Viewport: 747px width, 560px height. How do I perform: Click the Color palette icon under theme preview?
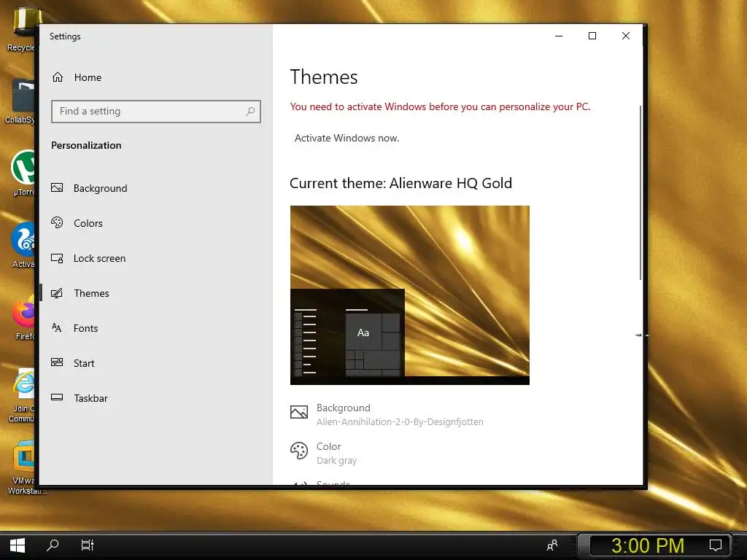[x=298, y=451]
